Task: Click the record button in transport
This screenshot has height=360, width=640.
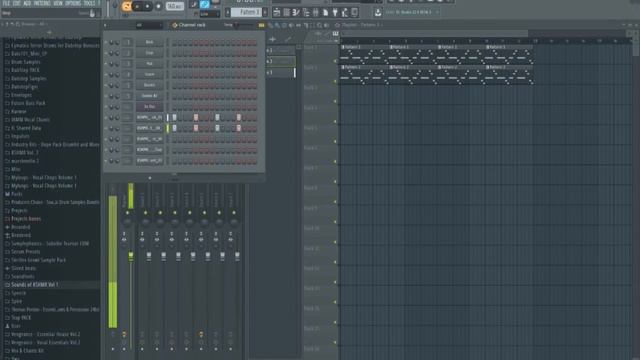Action: click(158, 6)
